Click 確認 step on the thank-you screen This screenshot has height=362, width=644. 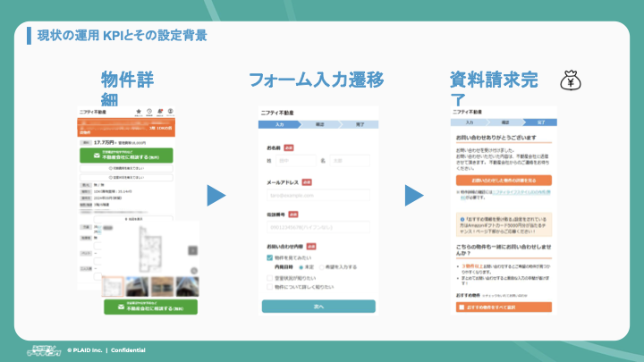[505, 122]
